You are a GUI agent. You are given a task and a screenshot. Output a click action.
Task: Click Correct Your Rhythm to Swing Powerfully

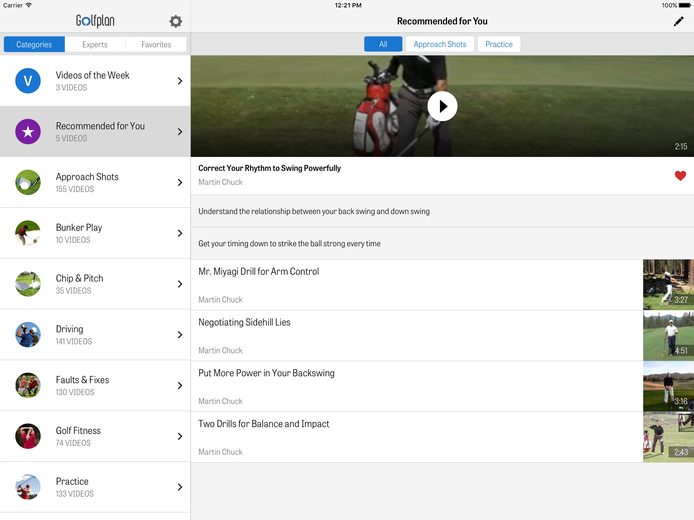tap(270, 168)
